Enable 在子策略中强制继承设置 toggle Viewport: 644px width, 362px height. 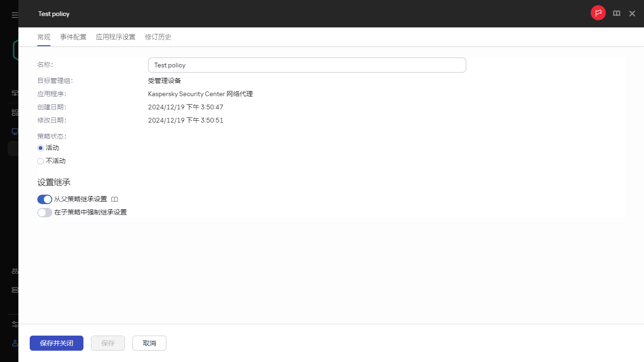coord(44,212)
